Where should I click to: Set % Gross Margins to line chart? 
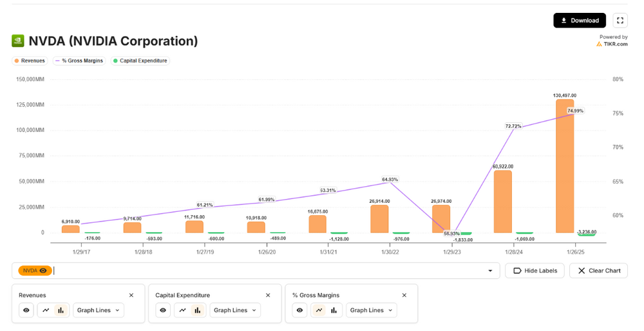point(319,310)
